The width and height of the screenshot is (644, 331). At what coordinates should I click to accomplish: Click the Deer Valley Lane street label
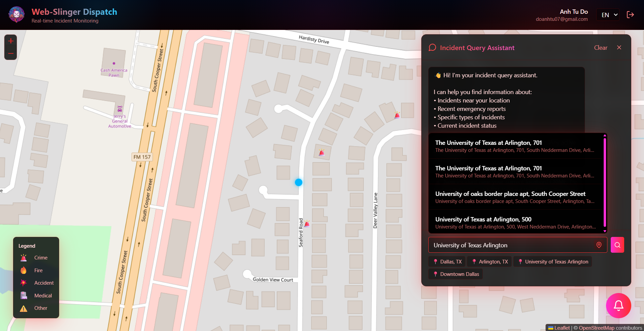tap(376, 211)
